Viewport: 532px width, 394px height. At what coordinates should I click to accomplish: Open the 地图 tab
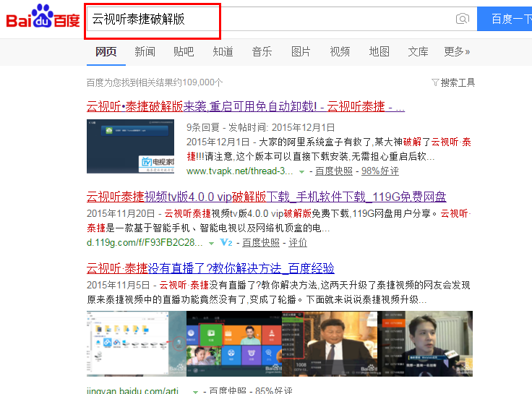(x=379, y=51)
